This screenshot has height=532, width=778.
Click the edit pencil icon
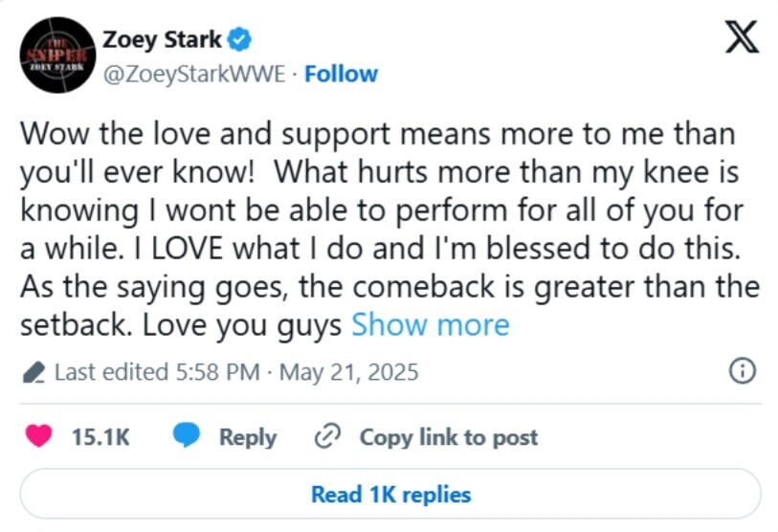point(33,372)
